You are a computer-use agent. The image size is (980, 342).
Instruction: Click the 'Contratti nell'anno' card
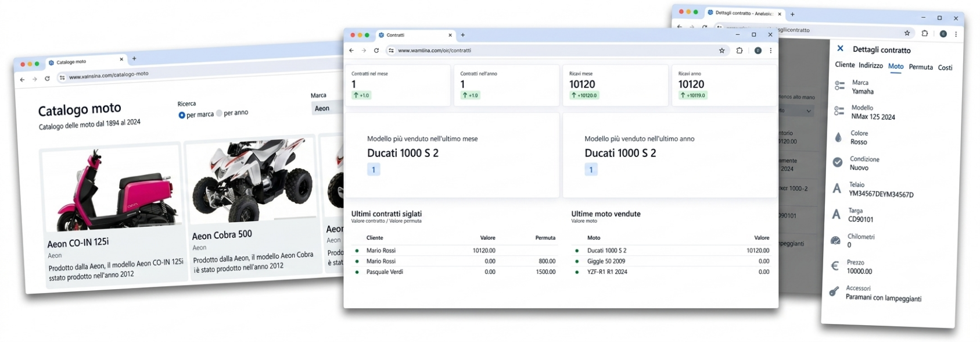[507, 85]
